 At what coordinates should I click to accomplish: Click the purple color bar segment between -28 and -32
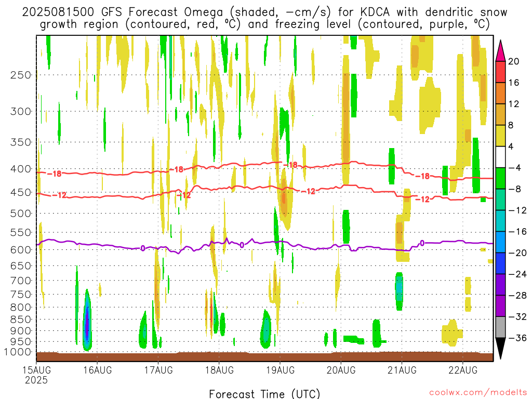click(x=500, y=306)
